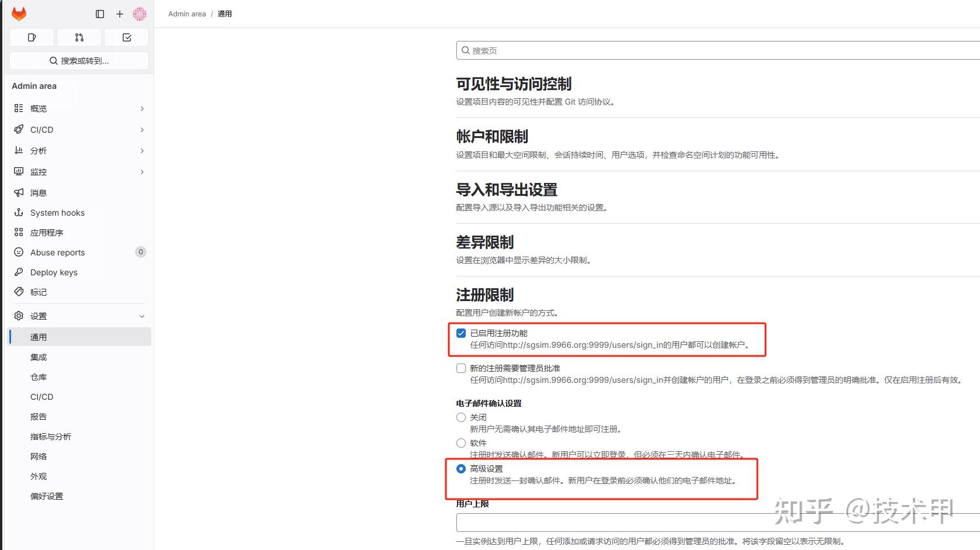The height and width of the screenshot is (550, 980).
Task: Click the Admin area breadcrumb link
Action: (x=186, y=13)
